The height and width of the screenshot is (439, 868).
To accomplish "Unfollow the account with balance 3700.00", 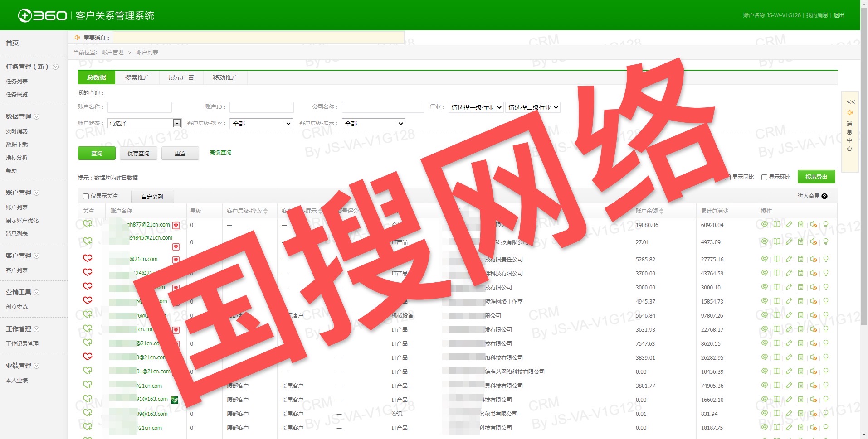I will coord(88,272).
